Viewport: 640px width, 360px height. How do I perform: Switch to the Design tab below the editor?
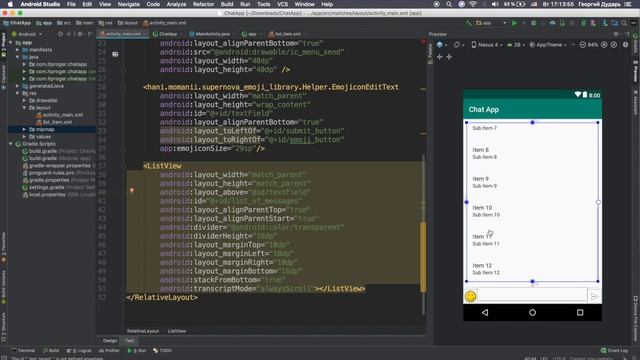[110, 340]
